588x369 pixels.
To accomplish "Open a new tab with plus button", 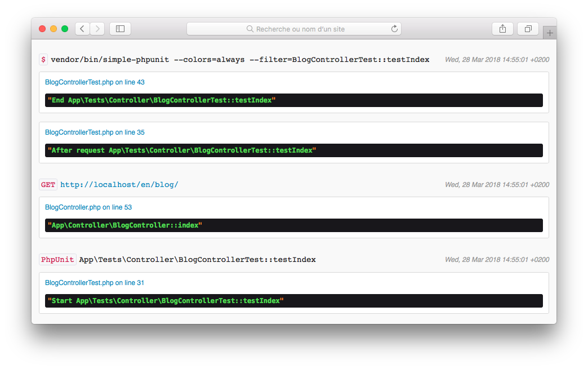I will pyautogui.click(x=550, y=33).
